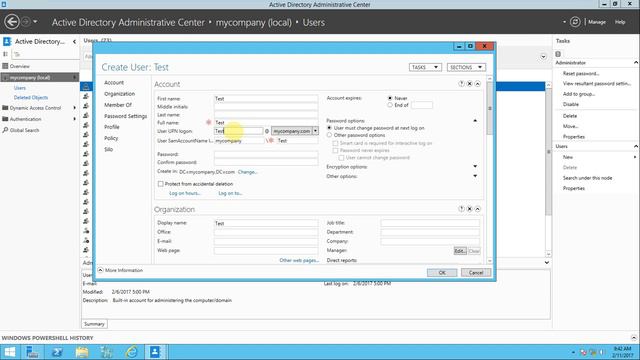This screenshot has height=360, width=640.
Task: Collapse the Account section chevron
Action: click(478, 84)
